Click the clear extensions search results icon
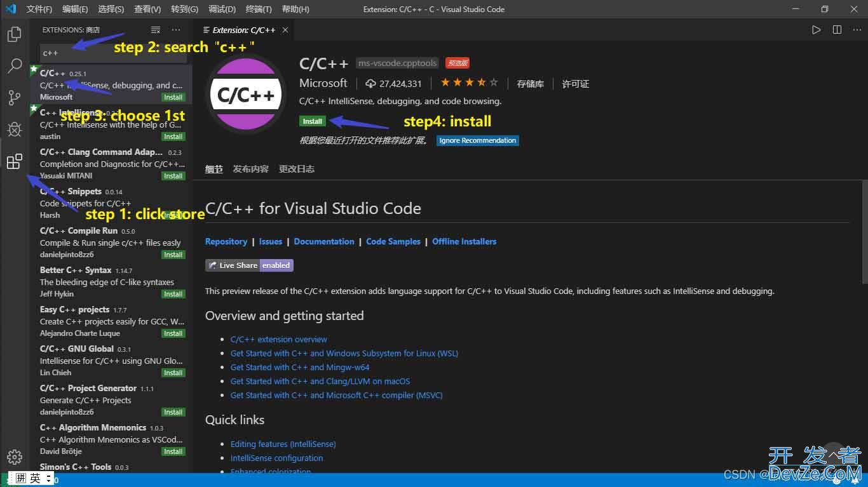868x487 pixels. tap(156, 30)
